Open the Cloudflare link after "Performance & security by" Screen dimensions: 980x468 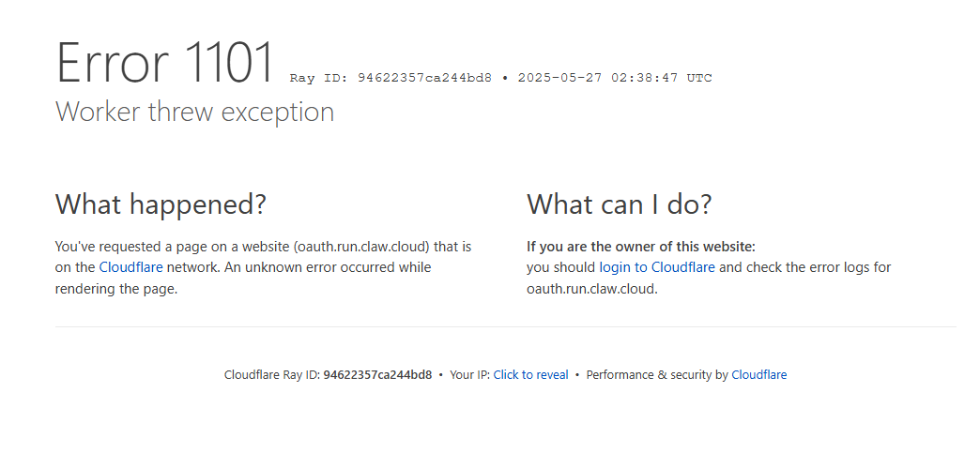(758, 375)
